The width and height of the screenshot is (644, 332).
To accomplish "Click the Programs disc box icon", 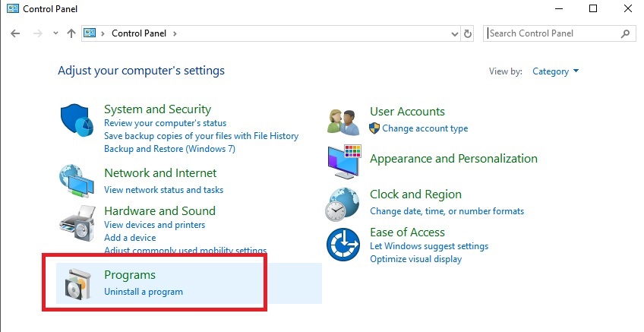I will coord(78,284).
